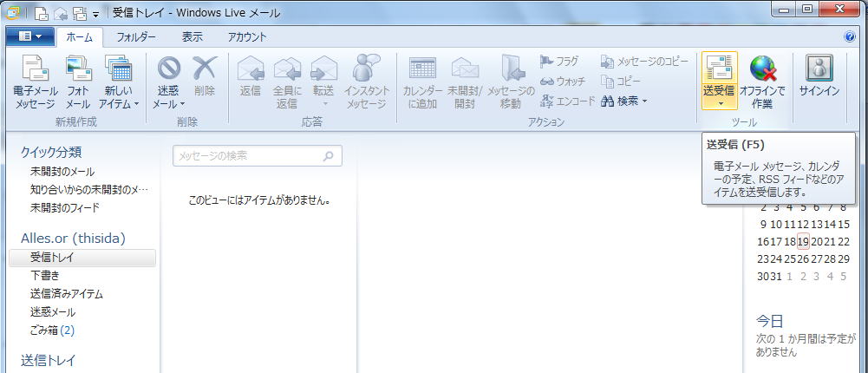Open the blue application menu button

click(x=29, y=37)
